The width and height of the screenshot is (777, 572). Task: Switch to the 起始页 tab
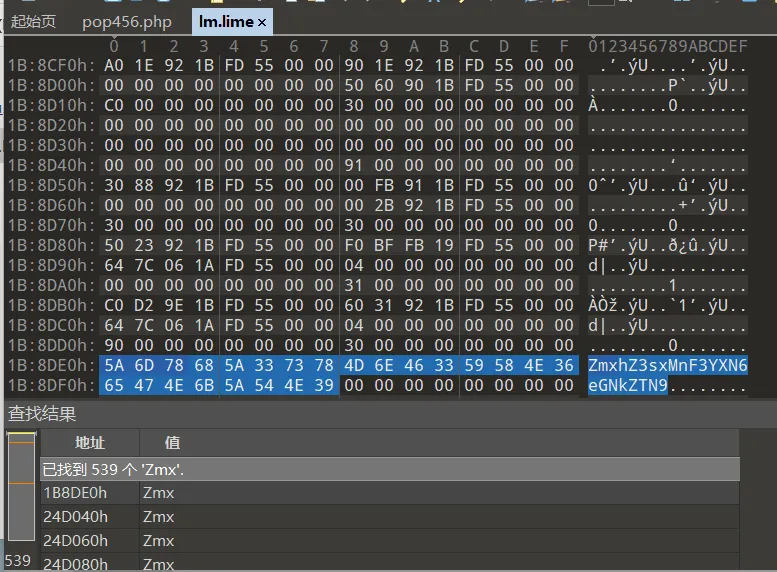(34, 22)
